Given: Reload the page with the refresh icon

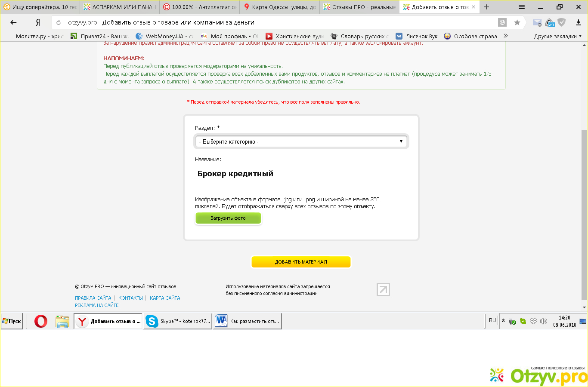Looking at the screenshot, I should [x=59, y=22].
